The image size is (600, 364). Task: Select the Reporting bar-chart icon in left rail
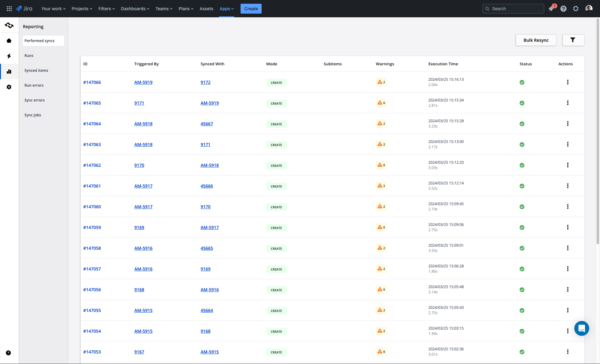9,71
